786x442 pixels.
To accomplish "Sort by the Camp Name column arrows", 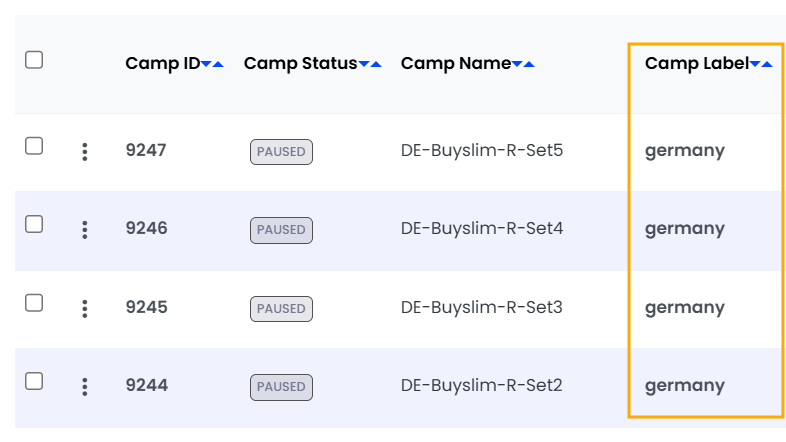I will (x=523, y=64).
